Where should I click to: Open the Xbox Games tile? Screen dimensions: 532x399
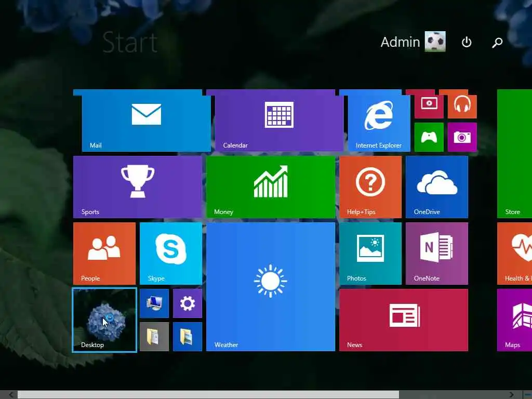(429, 137)
